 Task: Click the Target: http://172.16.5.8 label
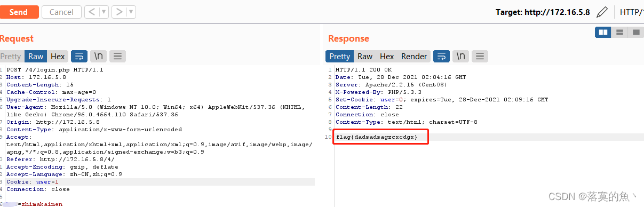pos(543,12)
